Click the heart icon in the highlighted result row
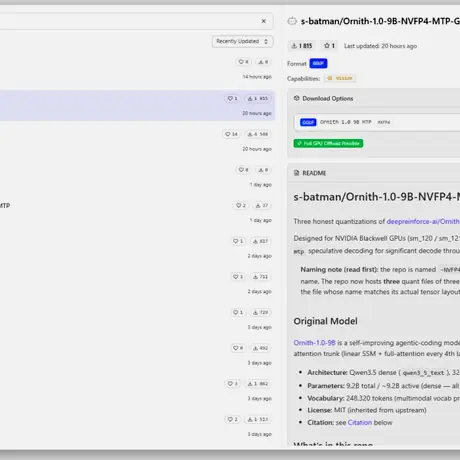The width and height of the screenshot is (460, 460). pos(230,99)
